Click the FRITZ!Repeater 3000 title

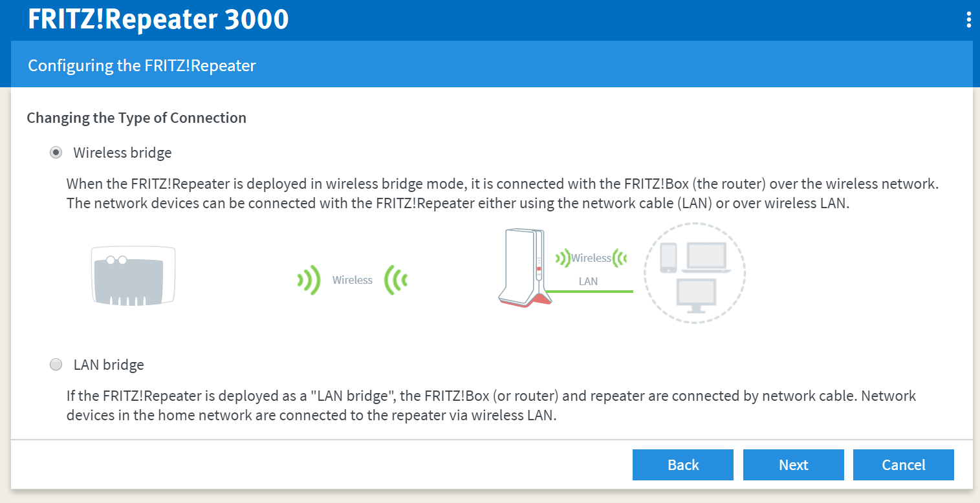[158, 19]
